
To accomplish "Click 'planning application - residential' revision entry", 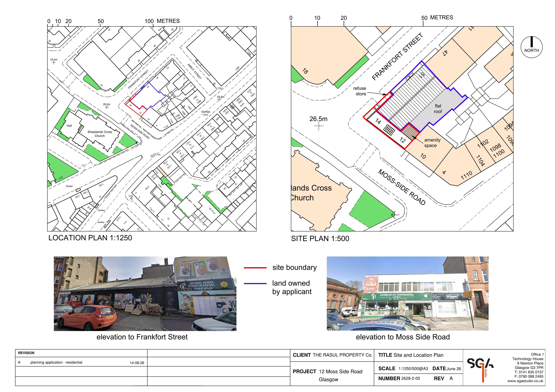I will pos(56,362).
